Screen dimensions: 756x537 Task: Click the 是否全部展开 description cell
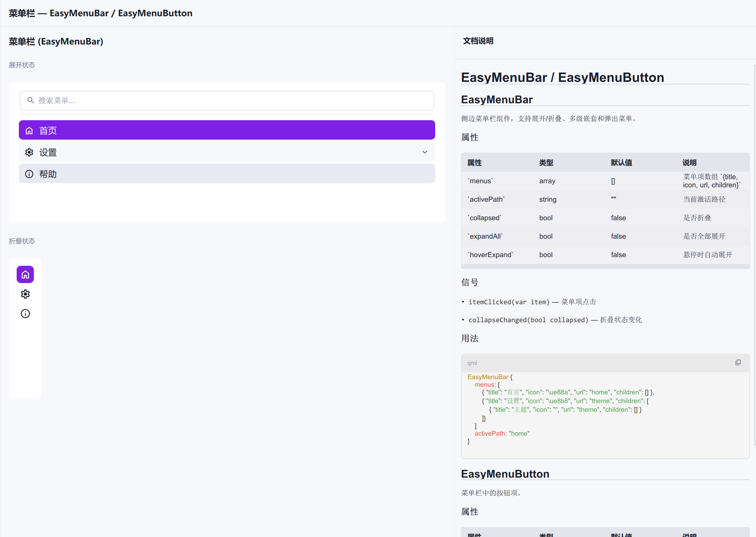coord(704,236)
